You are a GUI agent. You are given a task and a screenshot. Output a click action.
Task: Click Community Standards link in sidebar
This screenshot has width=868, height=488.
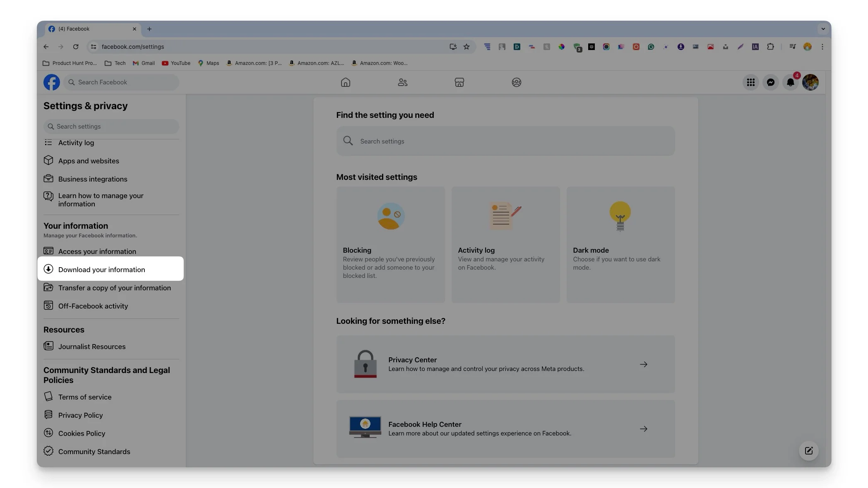point(94,452)
